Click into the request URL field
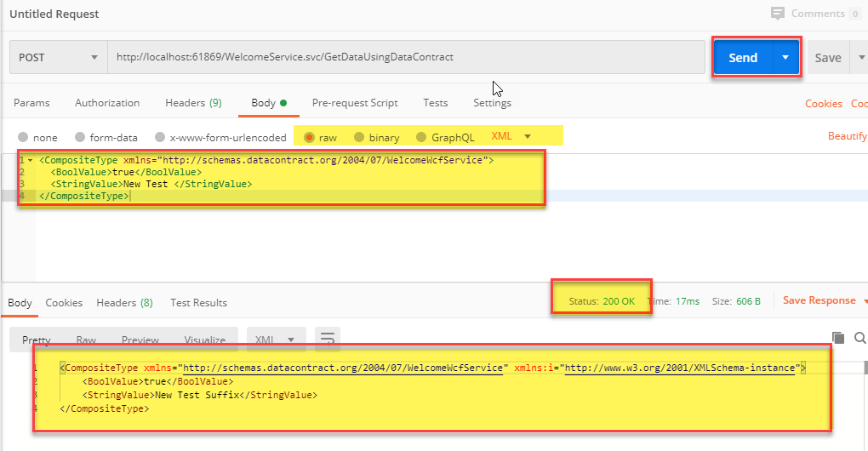 tap(408, 58)
